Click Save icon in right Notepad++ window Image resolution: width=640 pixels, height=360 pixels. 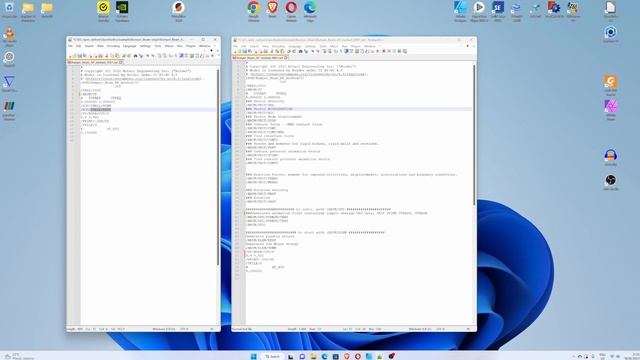tap(245, 51)
